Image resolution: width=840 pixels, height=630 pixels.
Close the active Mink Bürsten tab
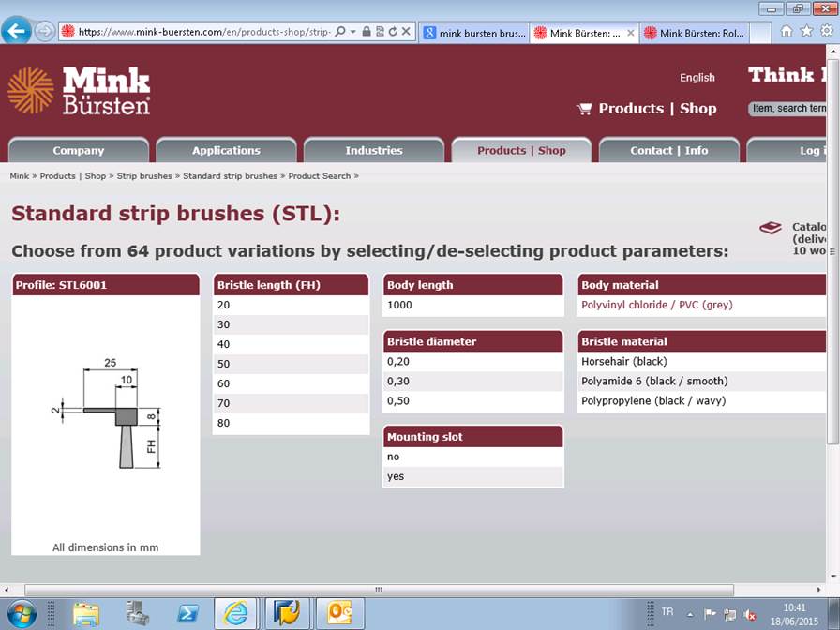point(631,33)
